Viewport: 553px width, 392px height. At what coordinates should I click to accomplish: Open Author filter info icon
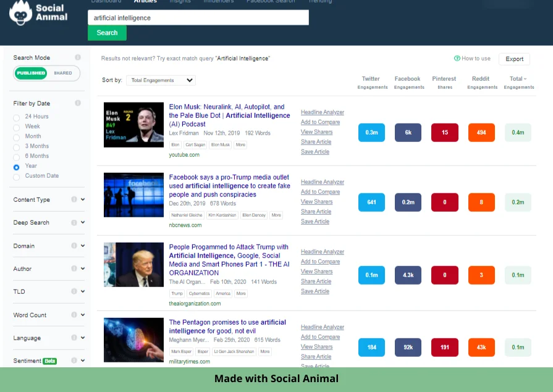(74, 269)
